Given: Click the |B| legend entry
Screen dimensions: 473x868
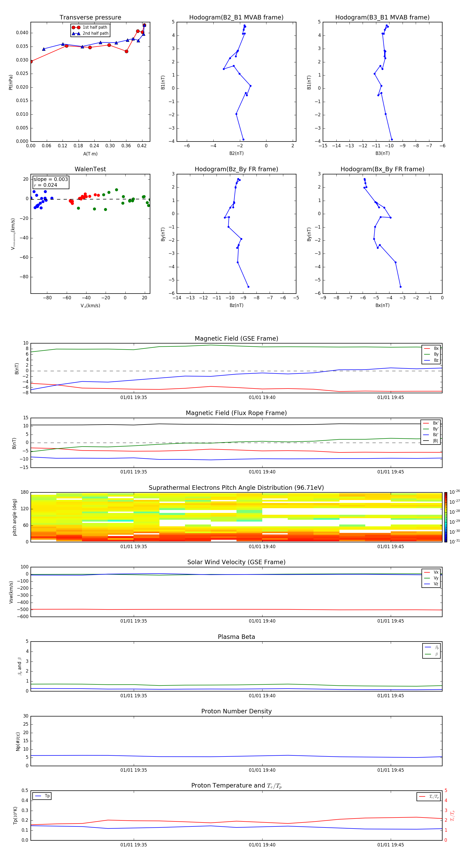Looking at the screenshot, I should point(431,441).
